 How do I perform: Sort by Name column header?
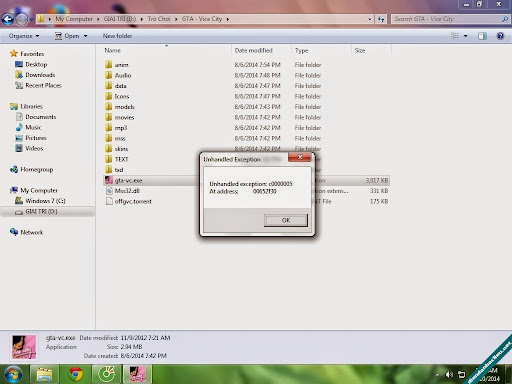pos(113,50)
